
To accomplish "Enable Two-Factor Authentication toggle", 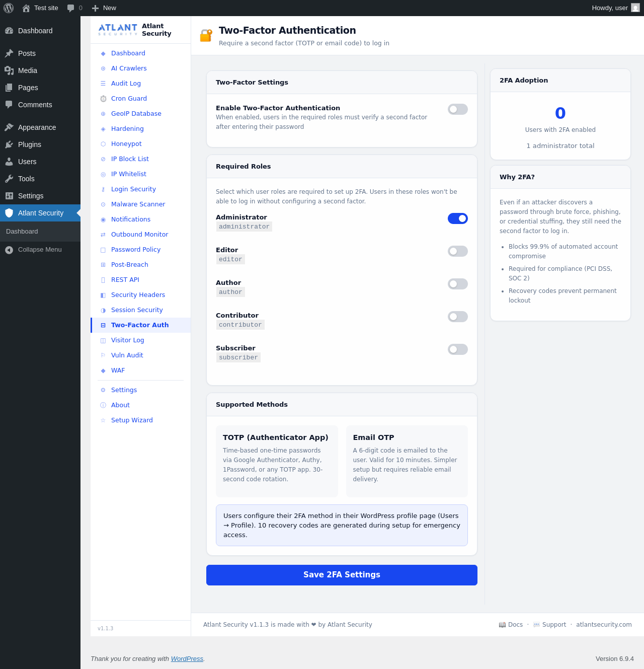I will (x=458, y=109).
